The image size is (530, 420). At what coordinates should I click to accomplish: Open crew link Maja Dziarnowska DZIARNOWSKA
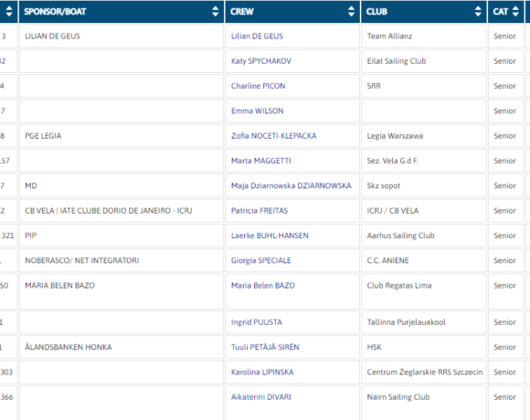pyautogui.click(x=291, y=185)
